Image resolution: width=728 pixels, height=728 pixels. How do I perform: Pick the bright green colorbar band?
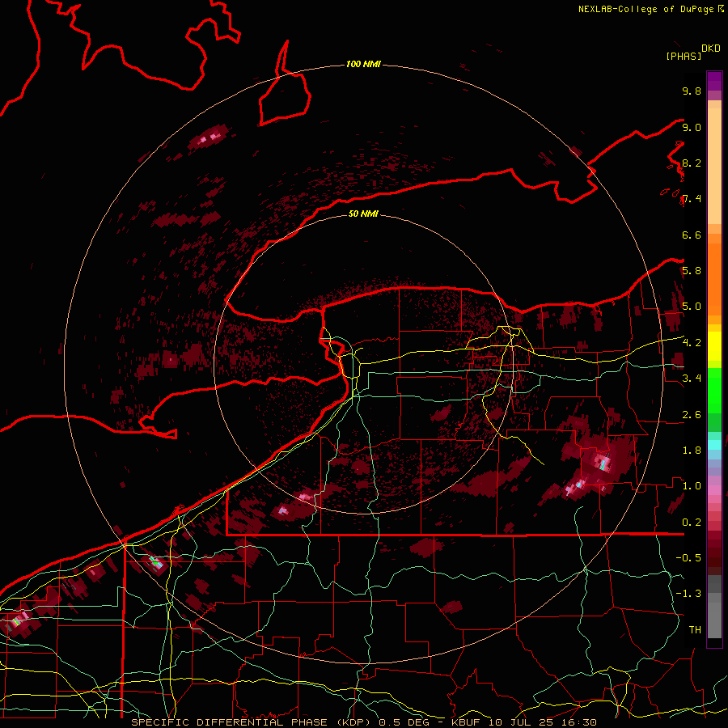714,391
